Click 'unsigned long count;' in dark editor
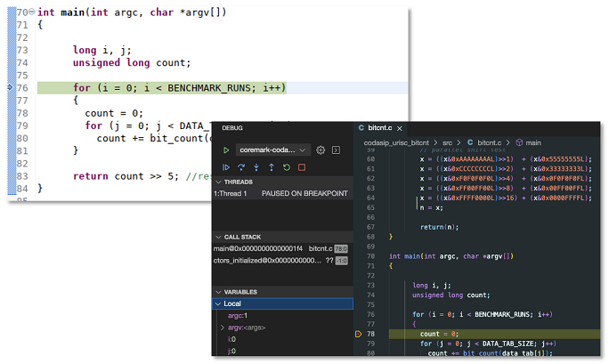Screen dimensions: 609x364 (451, 295)
